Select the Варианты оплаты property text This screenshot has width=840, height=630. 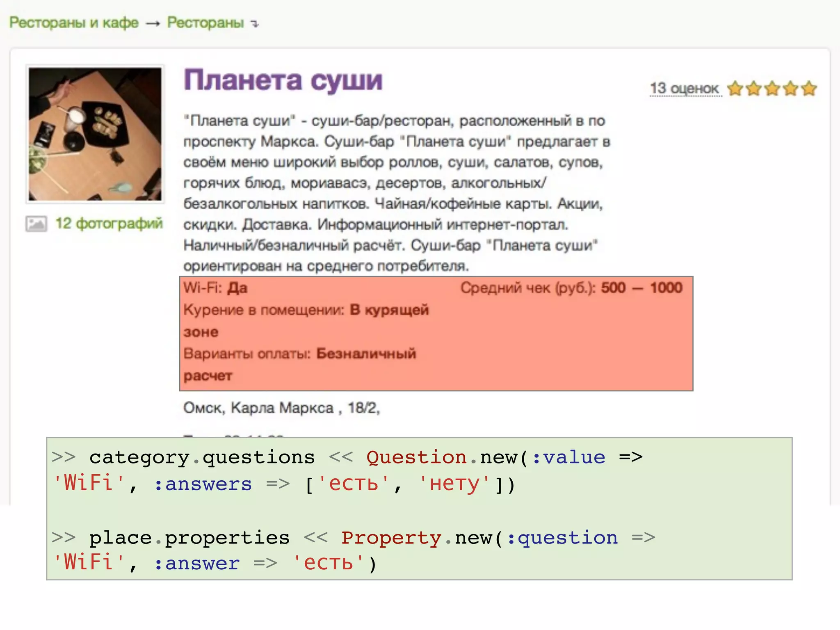click(x=300, y=364)
